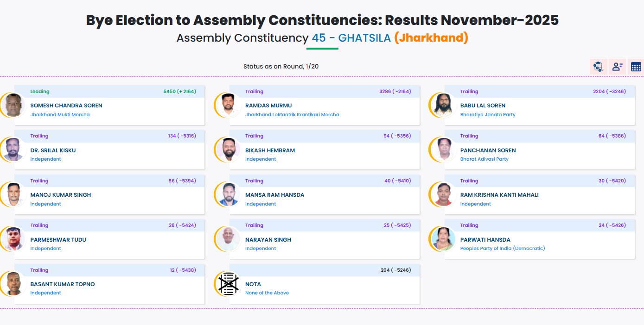Click the leading vote count 5450
The height and width of the screenshot is (325, 644).
tap(169, 92)
